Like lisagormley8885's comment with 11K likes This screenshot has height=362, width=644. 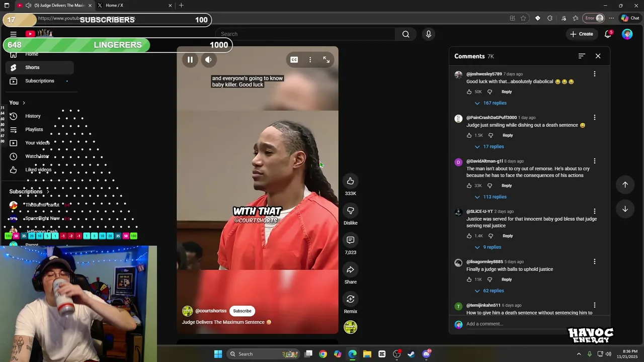469,280
